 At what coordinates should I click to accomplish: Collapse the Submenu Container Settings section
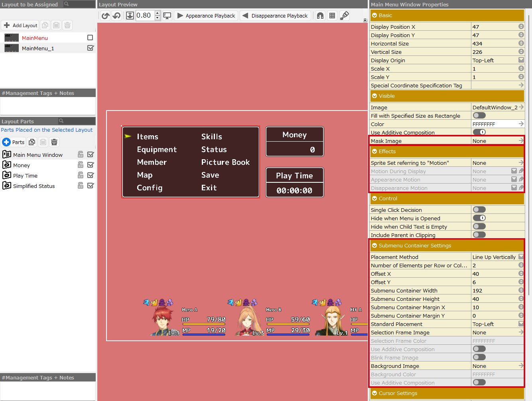tap(374, 245)
